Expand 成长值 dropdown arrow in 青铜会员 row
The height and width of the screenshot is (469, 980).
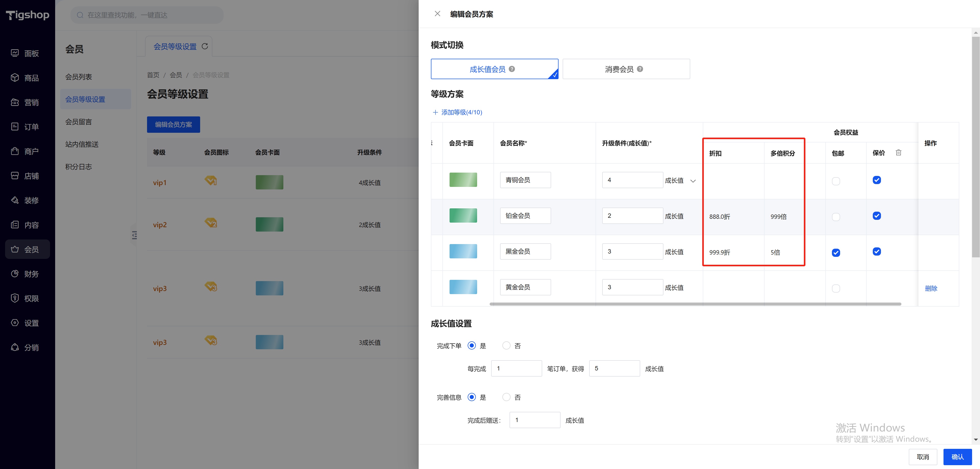693,181
